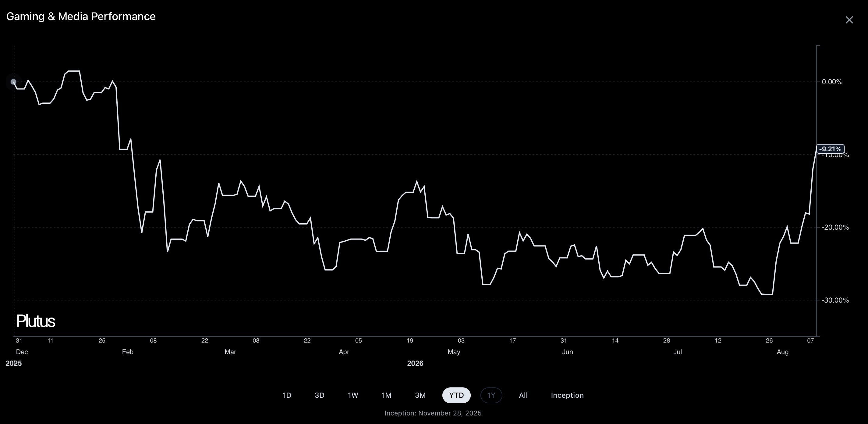Click the -20.00% axis label

coord(835,227)
